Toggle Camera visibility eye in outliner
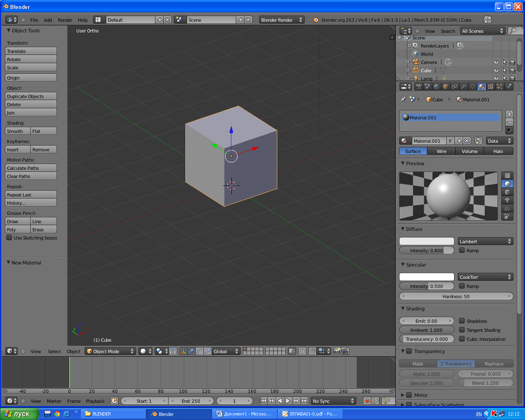Viewport: 525px width, 420px height. point(496,62)
